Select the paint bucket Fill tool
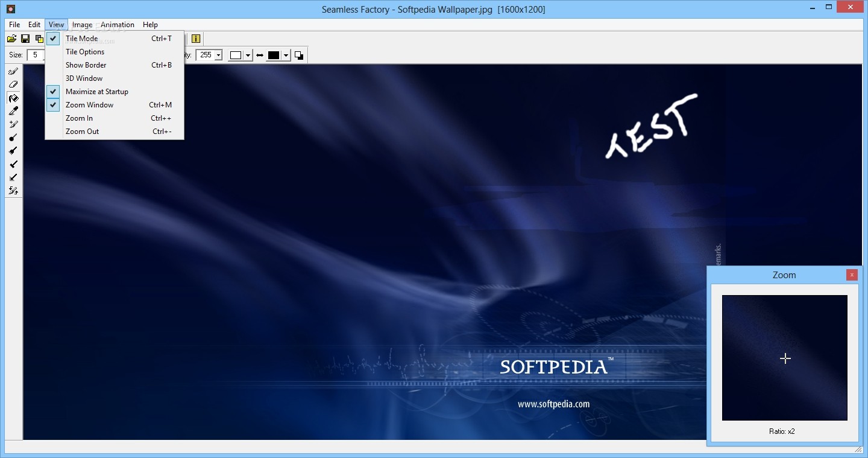The image size is (868, 458). [x=13, y=98]
